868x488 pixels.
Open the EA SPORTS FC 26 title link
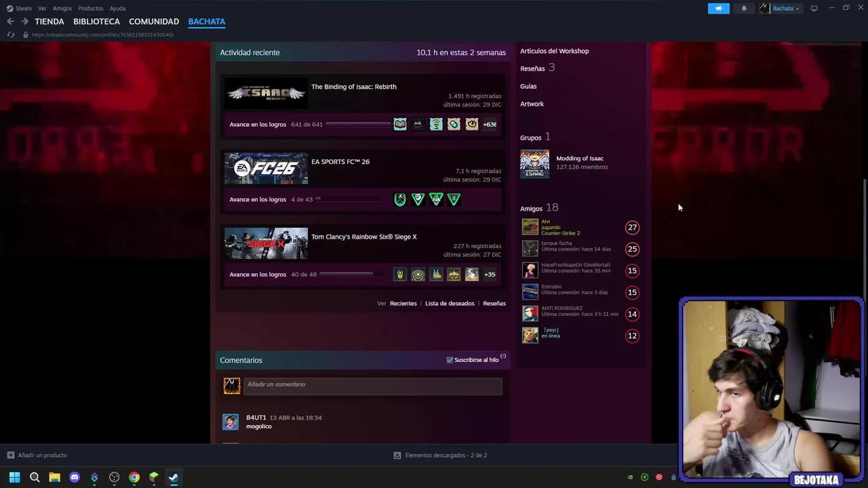coord(340,162)
